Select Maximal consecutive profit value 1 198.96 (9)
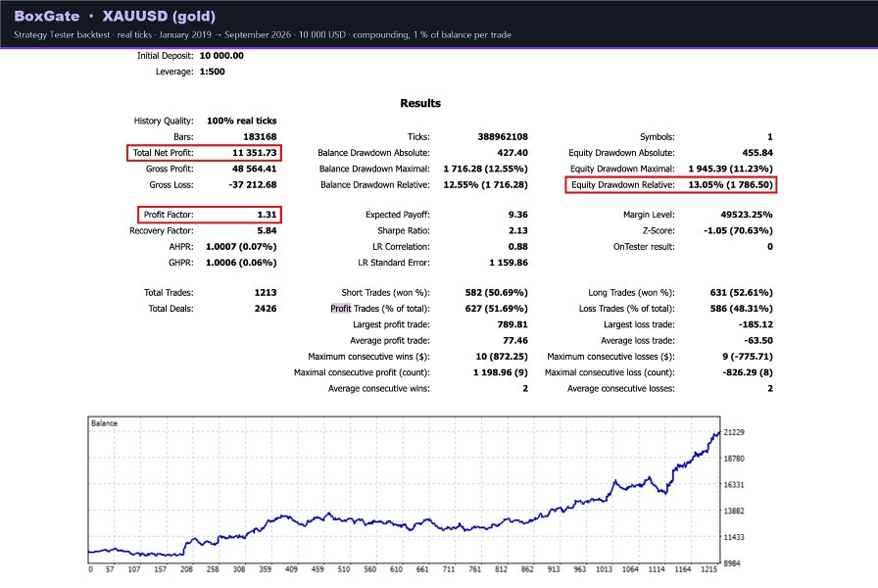Screen dimensions: 878x588 click(x=501, y=372)
